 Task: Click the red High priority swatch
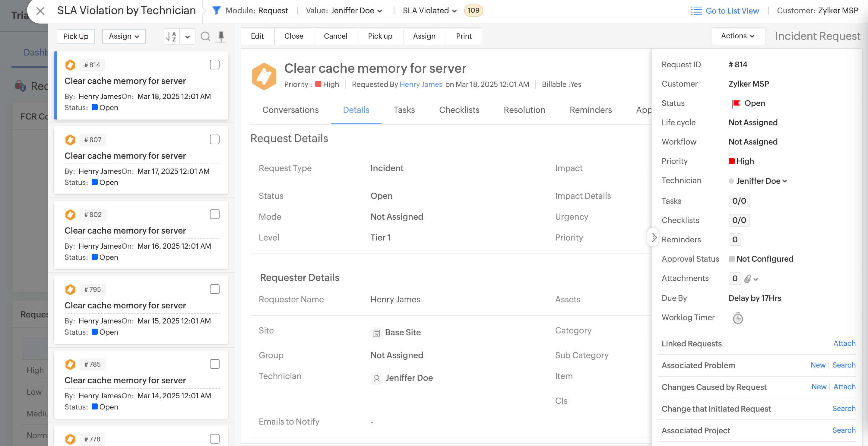pyautogui.click(x=732, y=161)
